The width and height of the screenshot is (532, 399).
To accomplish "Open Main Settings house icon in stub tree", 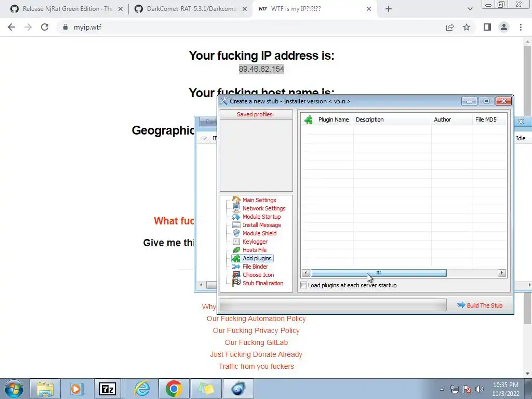I will pos(236,200).
